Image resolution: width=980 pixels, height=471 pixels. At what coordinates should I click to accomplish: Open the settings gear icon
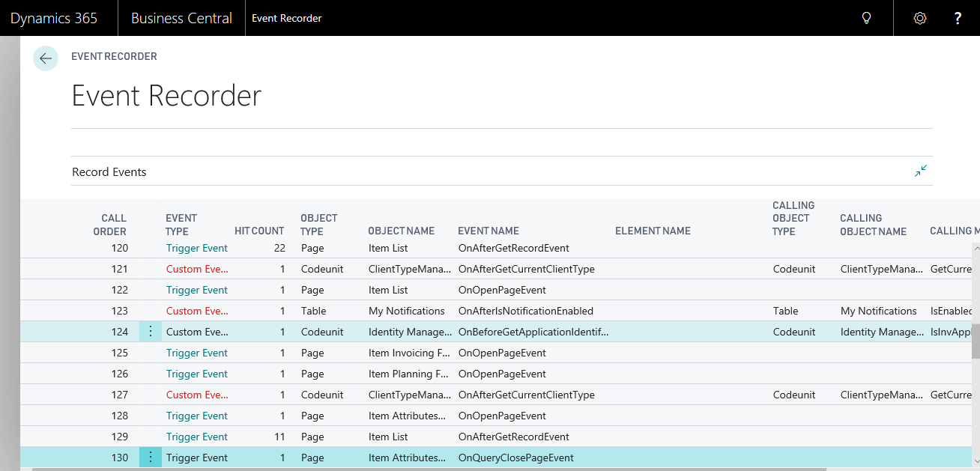920,18
